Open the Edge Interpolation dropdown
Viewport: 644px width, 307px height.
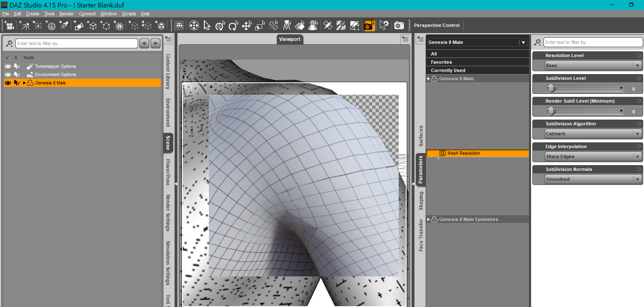click(594, 156)
